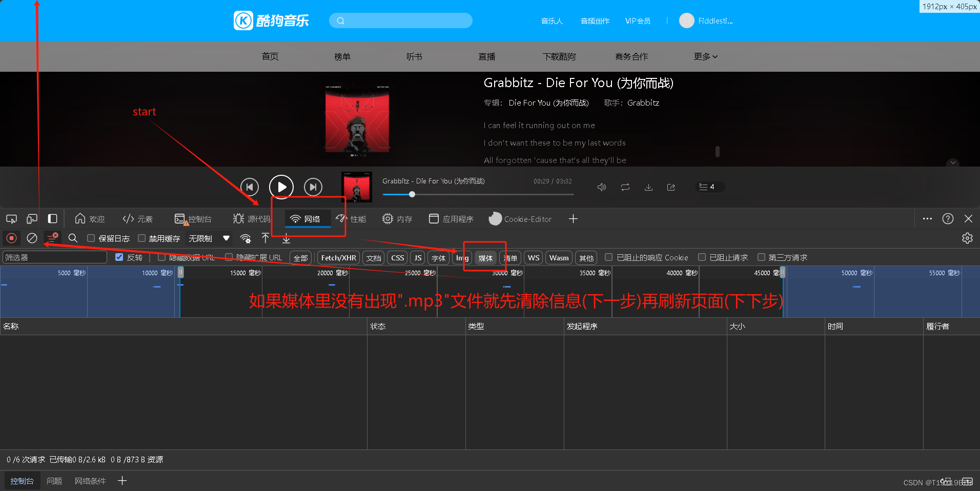Click the import HAR upload arrow
Image resolution: width=980 pixels, height=491 pixels.
(265, 238)
